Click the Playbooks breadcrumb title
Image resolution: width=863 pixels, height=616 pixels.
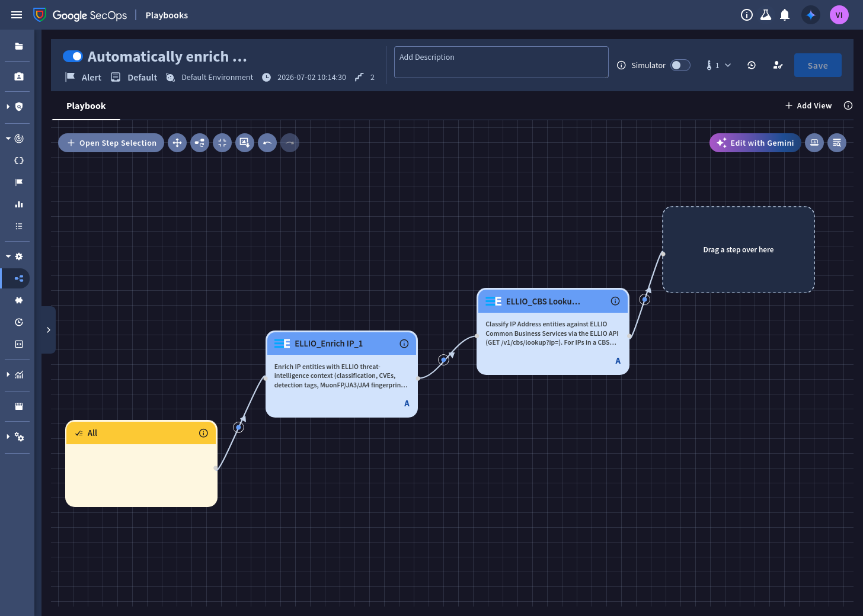167,15
